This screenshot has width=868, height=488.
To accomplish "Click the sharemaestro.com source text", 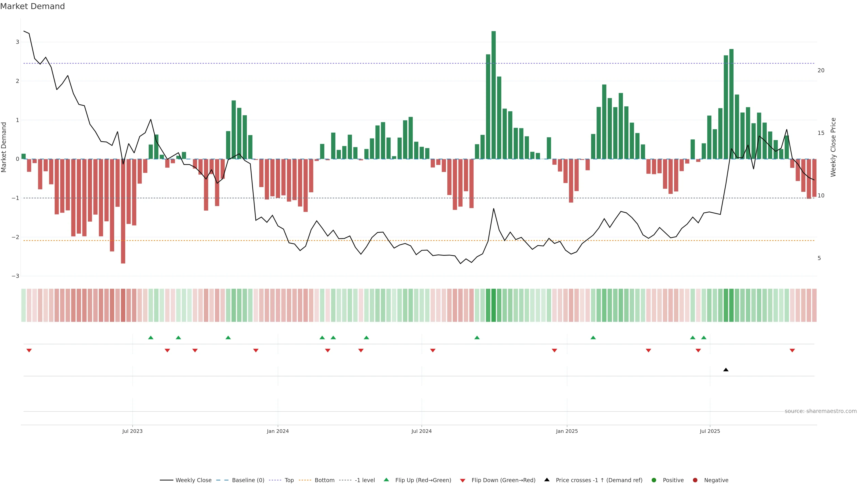I will point(821,411).
